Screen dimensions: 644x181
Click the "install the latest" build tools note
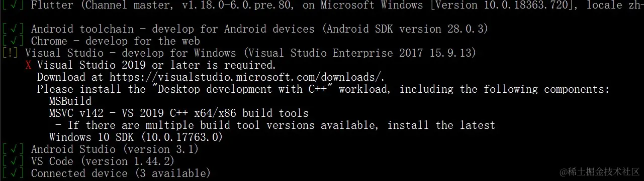pos(441,125)
